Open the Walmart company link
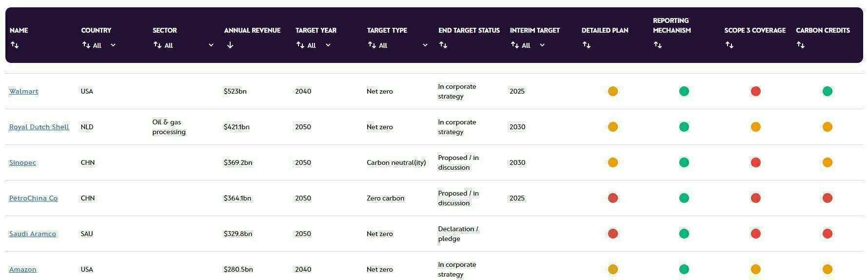 [23, 91]
